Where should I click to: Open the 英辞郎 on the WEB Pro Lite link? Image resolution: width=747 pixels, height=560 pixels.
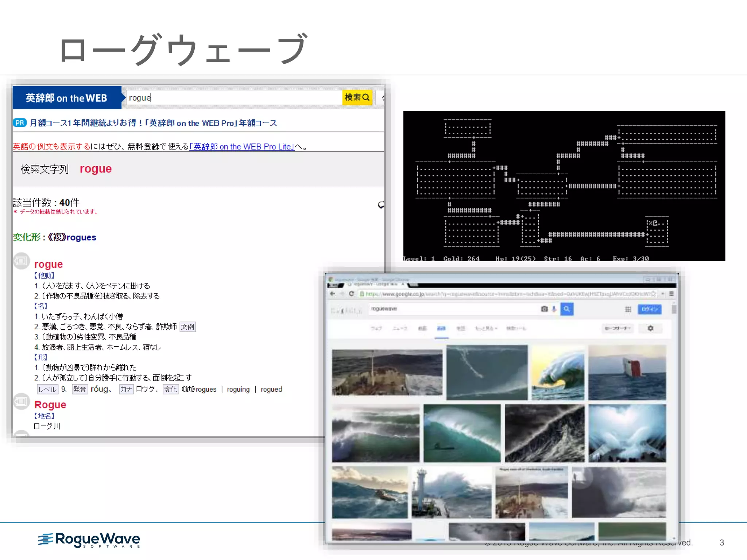[242, 147]
